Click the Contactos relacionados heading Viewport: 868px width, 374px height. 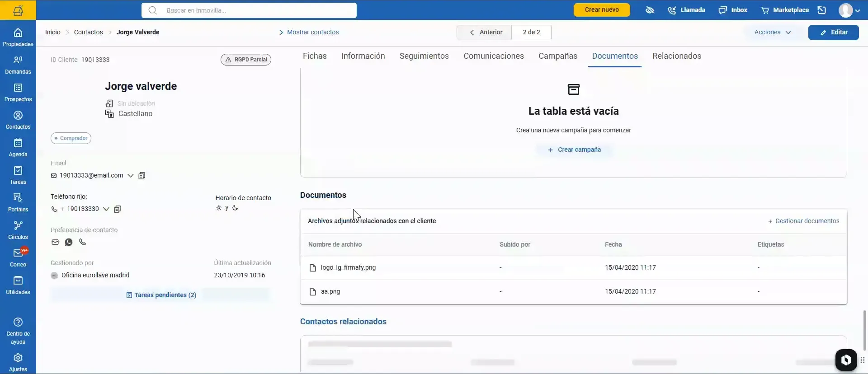click(x=343, y=322)
